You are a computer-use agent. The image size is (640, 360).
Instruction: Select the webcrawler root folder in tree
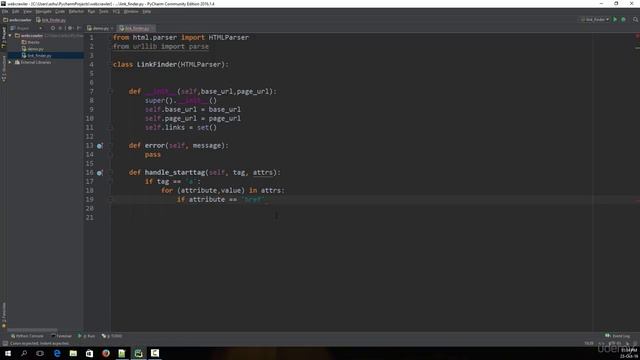click(x=32, y=36)
